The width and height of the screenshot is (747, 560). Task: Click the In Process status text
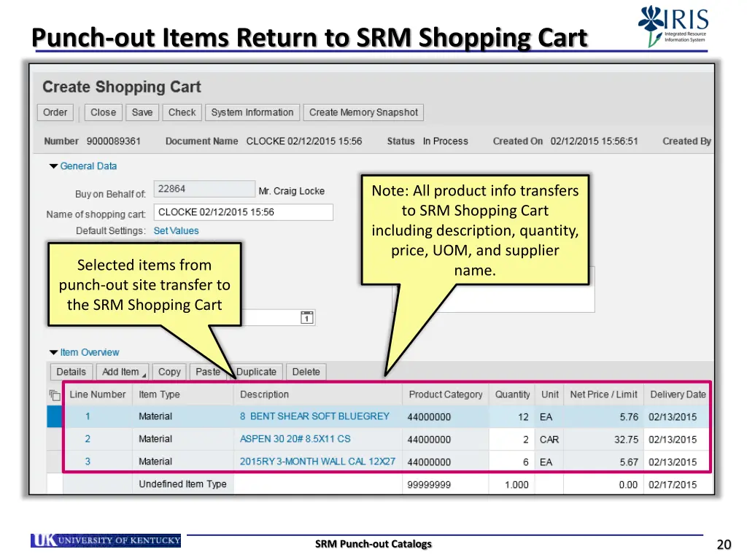tap(446, 141)
